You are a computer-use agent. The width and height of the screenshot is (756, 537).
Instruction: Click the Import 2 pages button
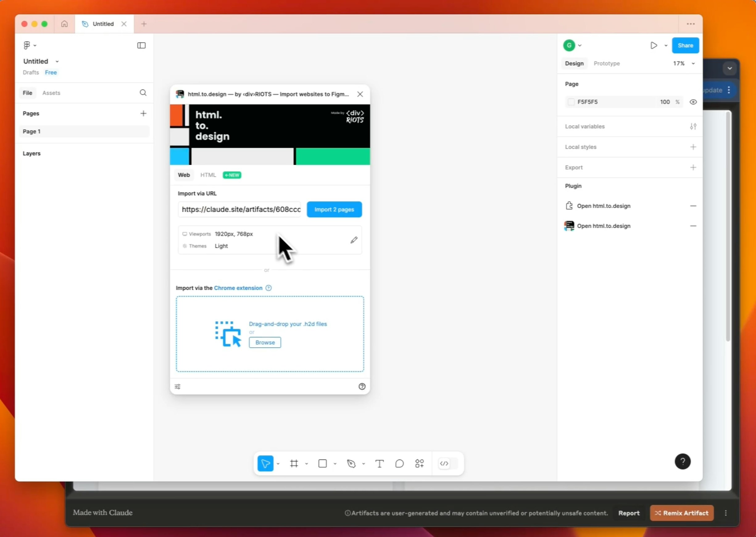(334, 209)
